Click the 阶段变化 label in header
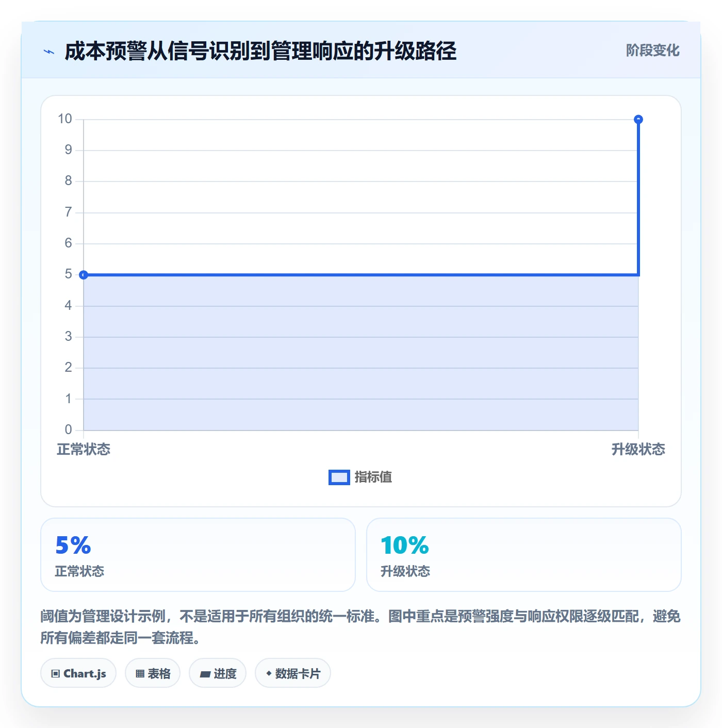Viewport: 722px width, 728px height. 652,51
